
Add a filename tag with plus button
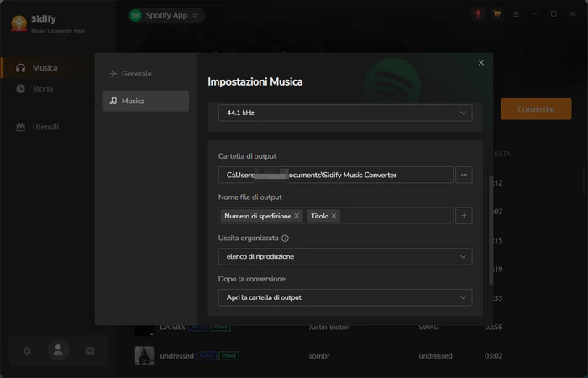464,216
